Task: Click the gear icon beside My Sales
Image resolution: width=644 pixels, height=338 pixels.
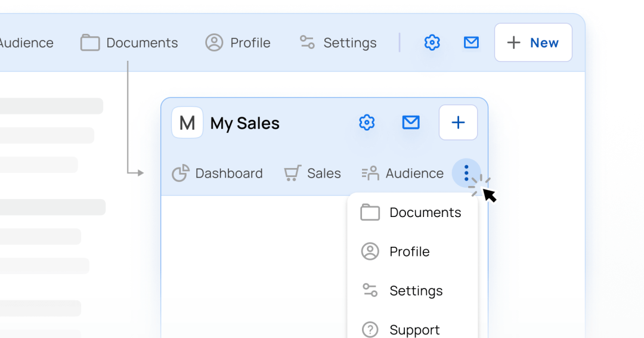Action: coord(367,122)
